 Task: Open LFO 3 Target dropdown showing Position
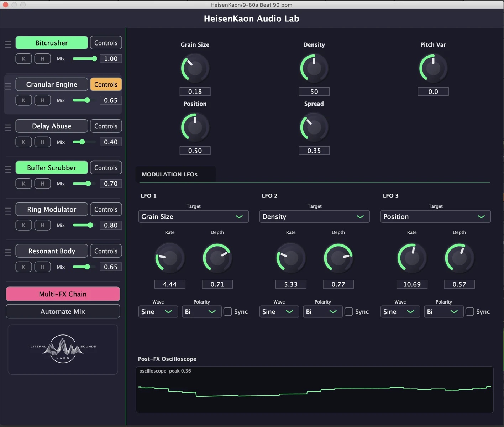tap(435, 216)
